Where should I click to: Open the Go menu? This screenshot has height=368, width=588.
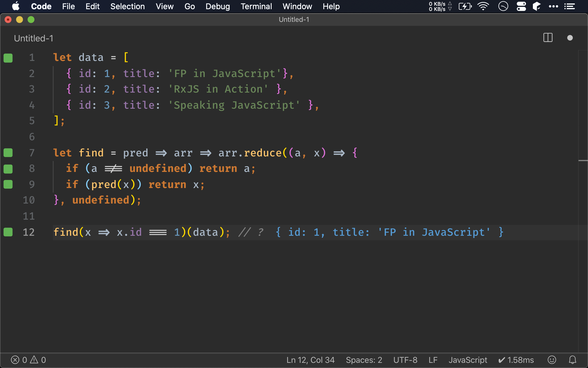click(189, 6)
